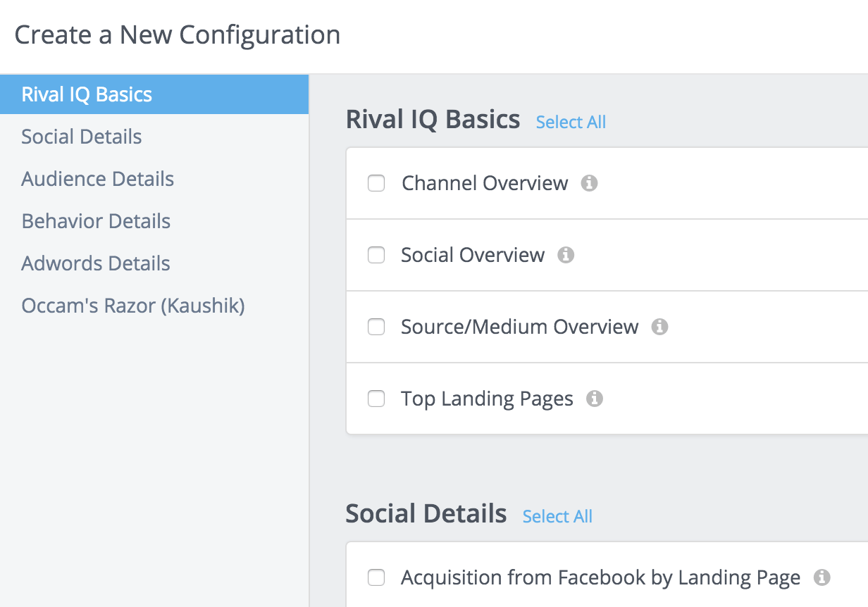The height and width of the screenshot is (607, 868).
Task: Click the Source/Medium Overview label
Action: pyautogui.click(x=520, y=327)
